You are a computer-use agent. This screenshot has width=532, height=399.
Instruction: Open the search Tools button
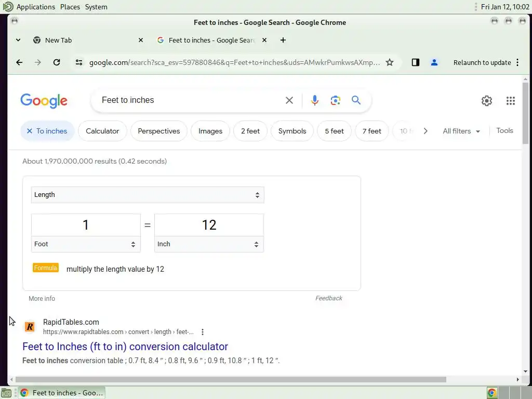pos(504,130)
